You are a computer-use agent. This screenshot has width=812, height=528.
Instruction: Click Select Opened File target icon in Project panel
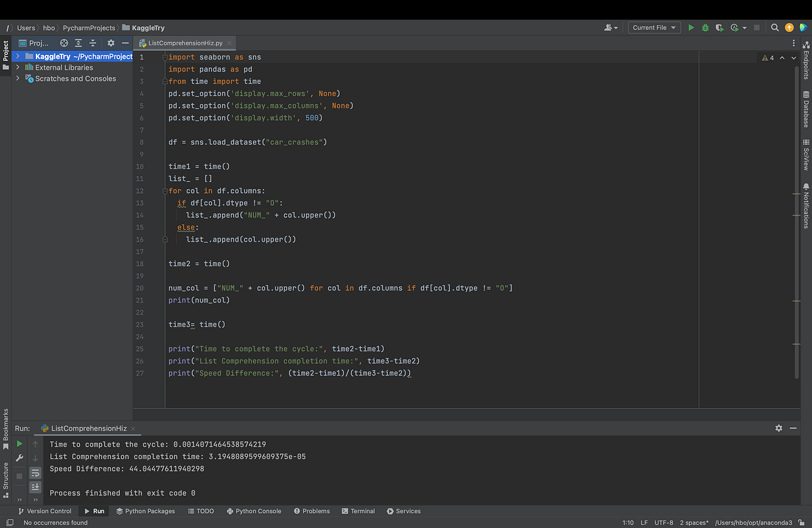(64, 43)
